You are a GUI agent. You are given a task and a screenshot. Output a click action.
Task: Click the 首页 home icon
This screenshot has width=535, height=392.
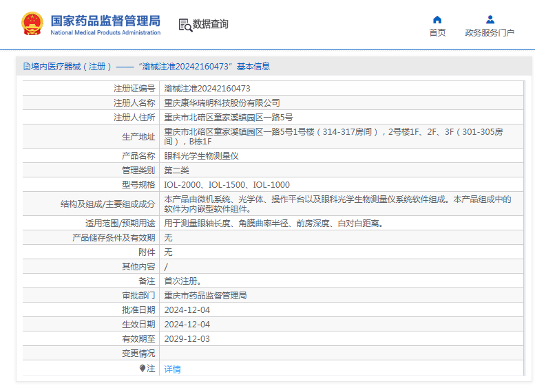click(x=437, y=20)
